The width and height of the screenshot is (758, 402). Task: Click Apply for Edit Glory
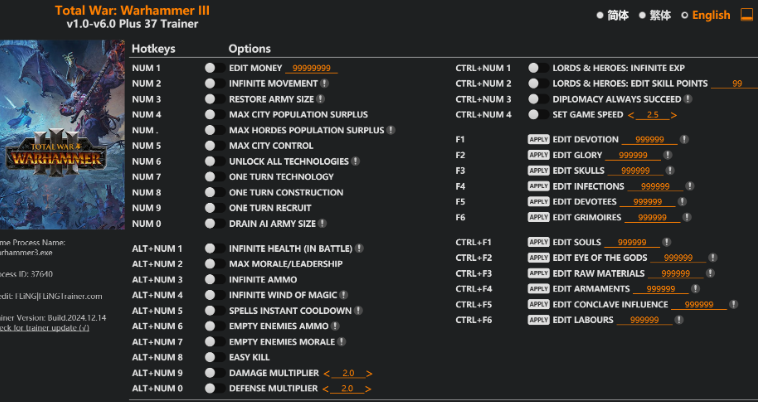point(539,155)
